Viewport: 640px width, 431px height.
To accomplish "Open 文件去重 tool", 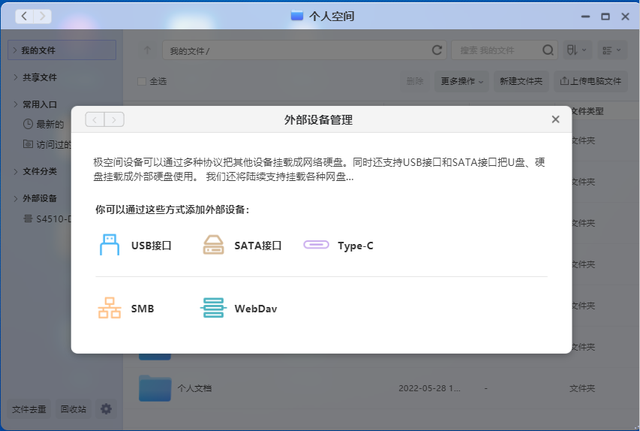I will (29, 409).
